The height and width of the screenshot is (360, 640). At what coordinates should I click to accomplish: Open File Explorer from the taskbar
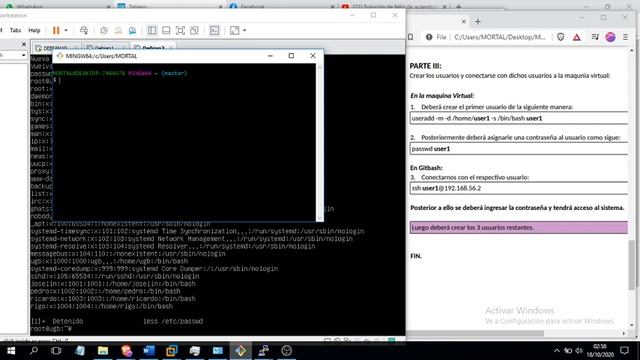[x=103, y=351]
